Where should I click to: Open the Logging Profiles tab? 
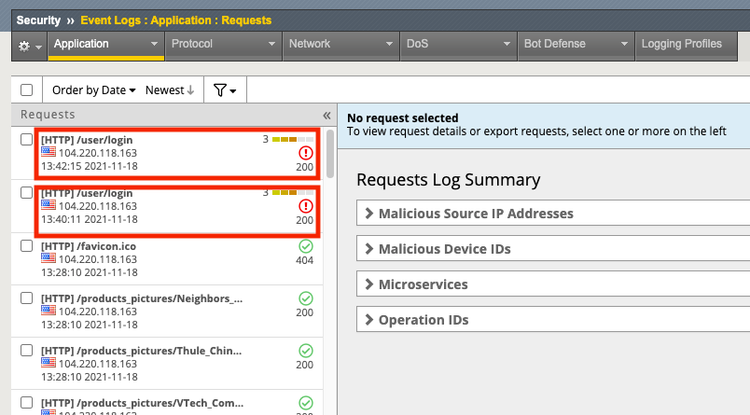click(692, 44)
